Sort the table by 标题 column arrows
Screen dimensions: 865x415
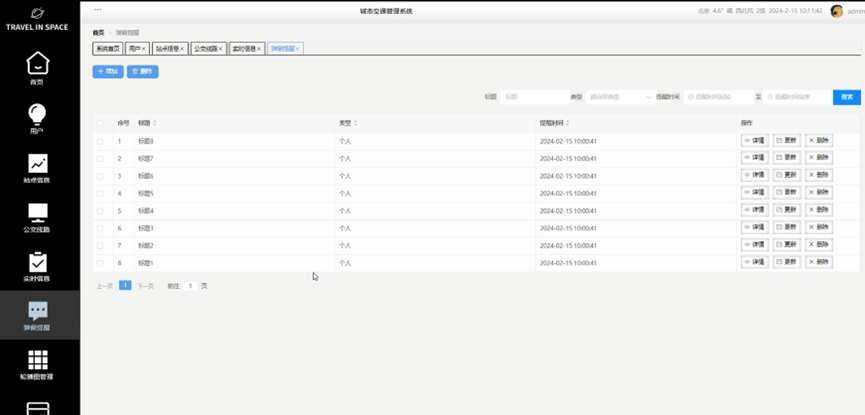click(x=154, y=123)
